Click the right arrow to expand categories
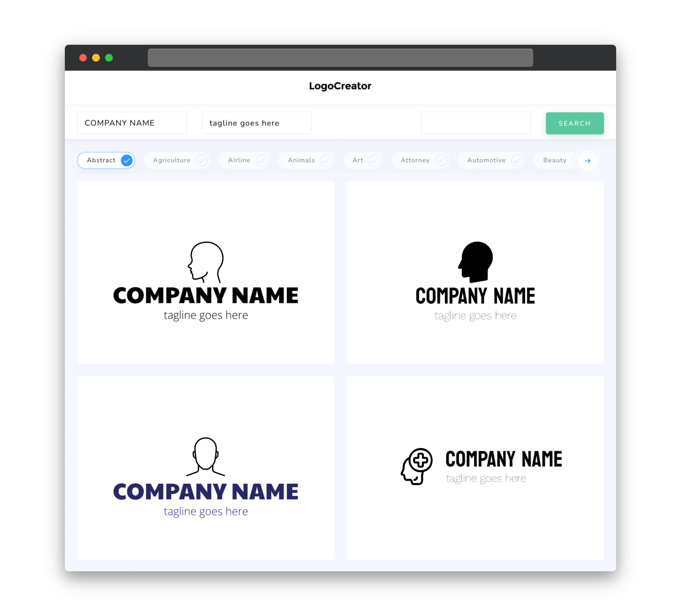 [x=588, y=161]
